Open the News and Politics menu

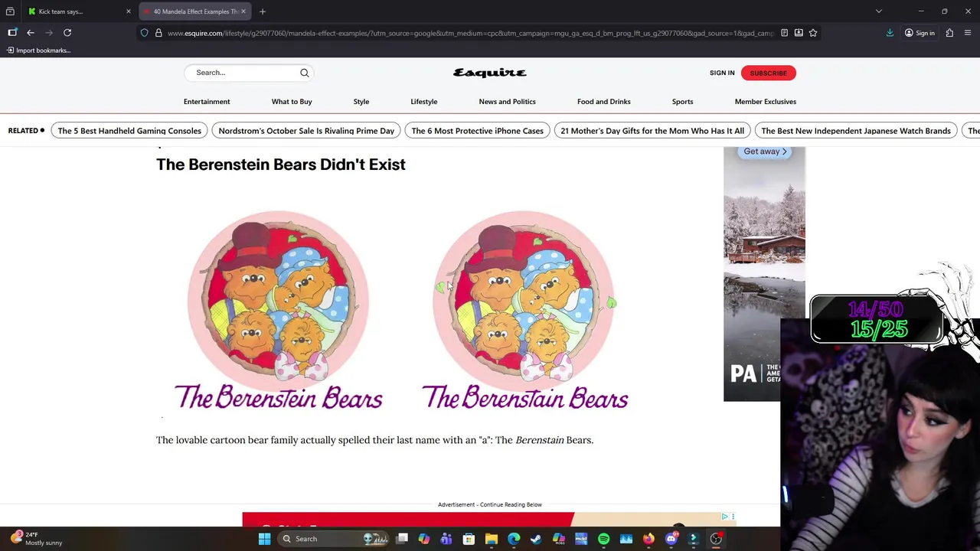coord(507,102)
